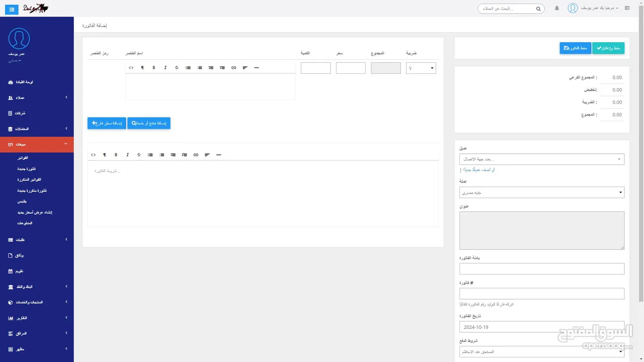Click the invoice date field 2024-10-19
The height and width of the screenshot is (362, 644).
point(542,327)
